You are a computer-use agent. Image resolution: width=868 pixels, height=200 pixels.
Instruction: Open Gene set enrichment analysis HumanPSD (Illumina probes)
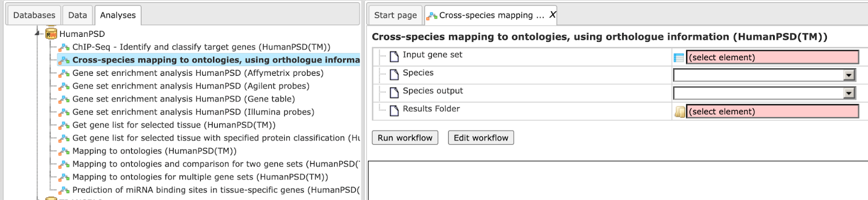pos(194,112)
